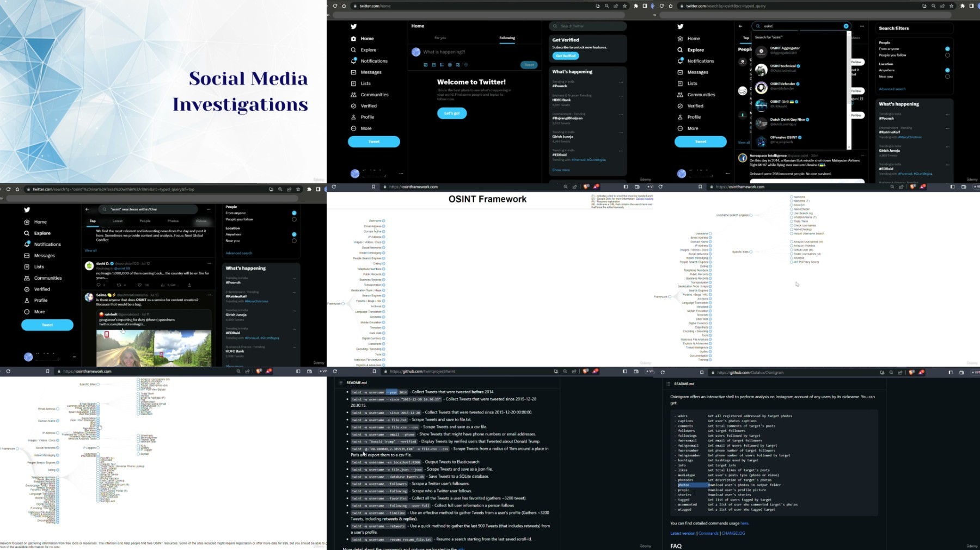Select From anyone in the osint suggestions window filters

[x=947, y=49]
